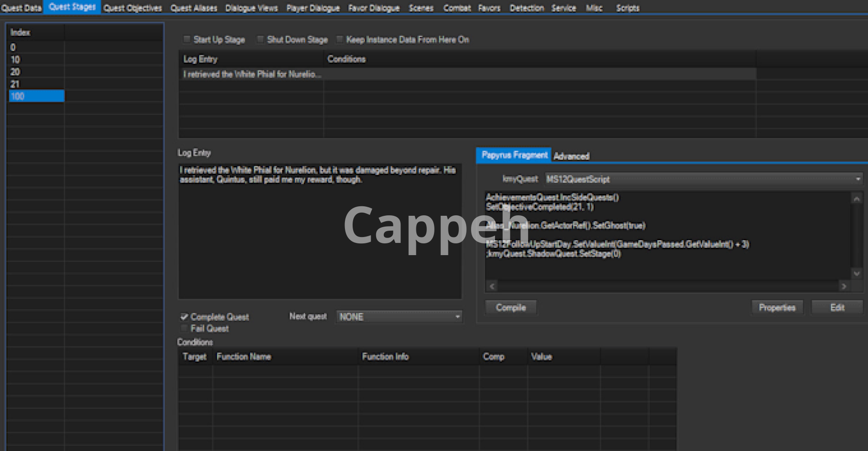Open the Advanced fragment tab
868x451 pixels.
coord(571,156)
